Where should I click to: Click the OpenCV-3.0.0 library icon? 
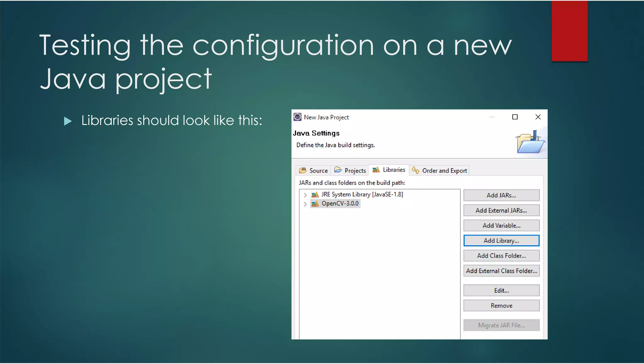(x=315, y=204)
